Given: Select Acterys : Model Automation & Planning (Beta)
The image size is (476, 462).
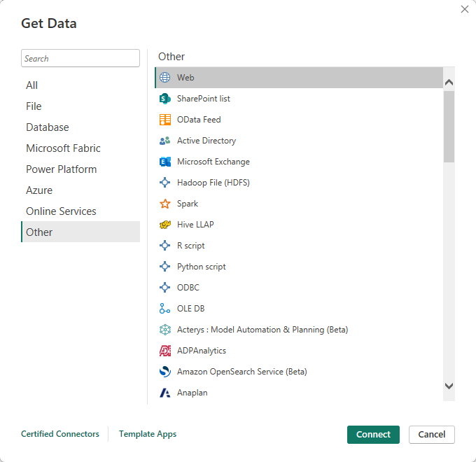Looking at the screenshot, I should coord(262,330).
